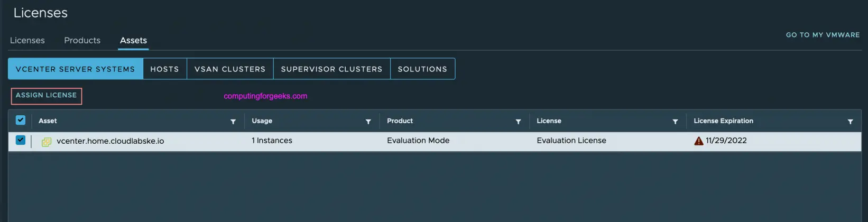The height and width of the screenshot is (222, 868).
Task: Uncheck the vcenter.home.cloudlabske.io row checkbox
Action: (x=21, y=140)
